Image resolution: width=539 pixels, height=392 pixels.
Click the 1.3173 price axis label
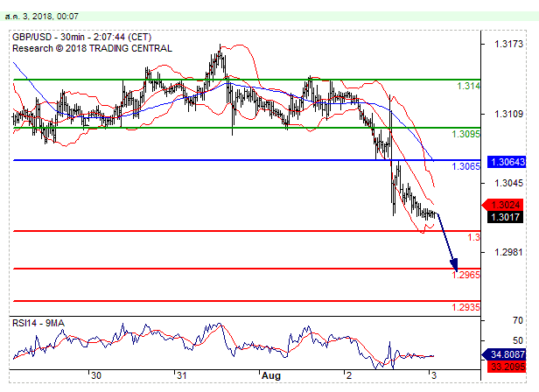pos(508,44)
